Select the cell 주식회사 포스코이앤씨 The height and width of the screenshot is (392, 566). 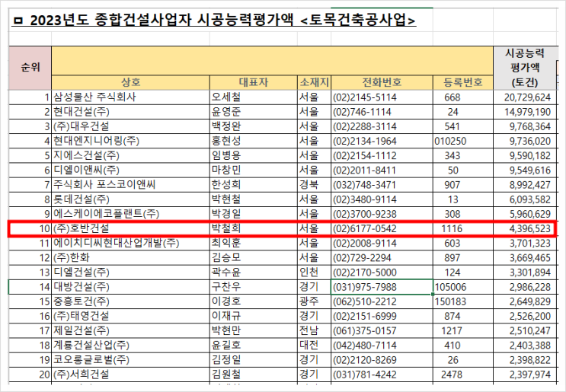pyautogui.click(x=131, y=185)
